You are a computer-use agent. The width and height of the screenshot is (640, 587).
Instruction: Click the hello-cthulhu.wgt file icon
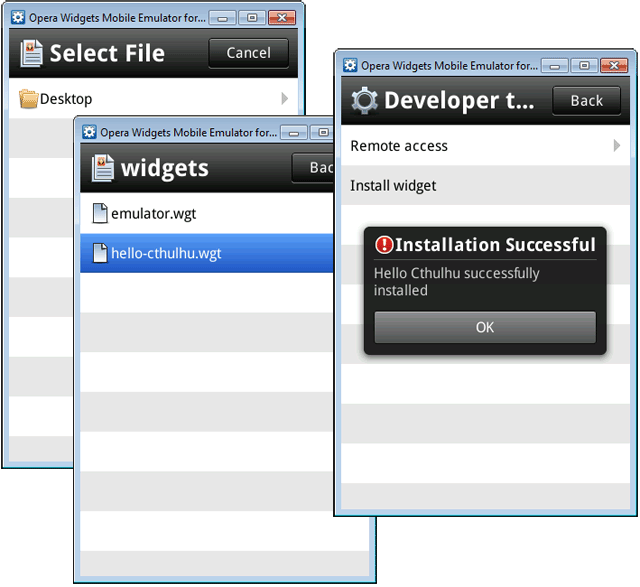point(100,253)
